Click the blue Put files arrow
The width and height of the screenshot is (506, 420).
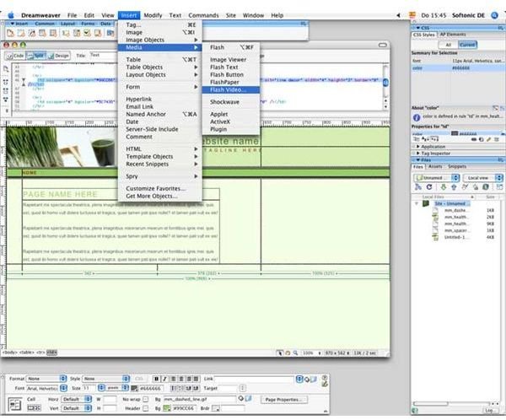(x=454, y=187)
